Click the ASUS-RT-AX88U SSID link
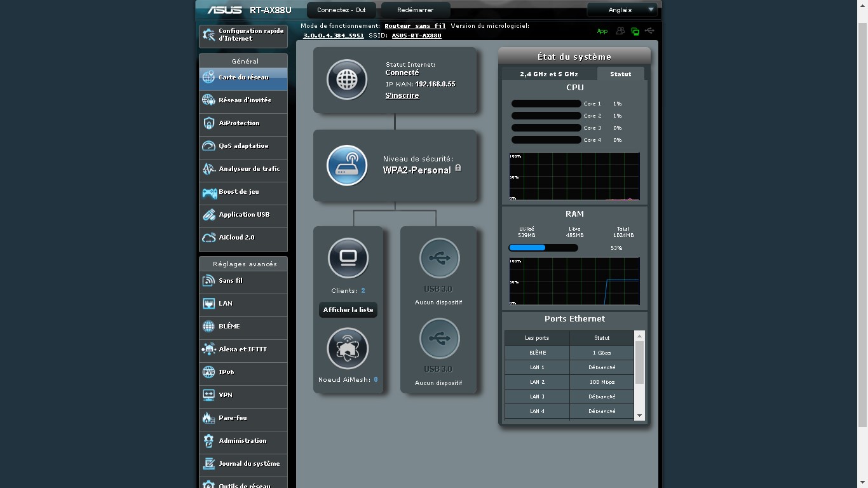Image resolution: width=868 pixels, height=488 pixels. coord(416,36)
